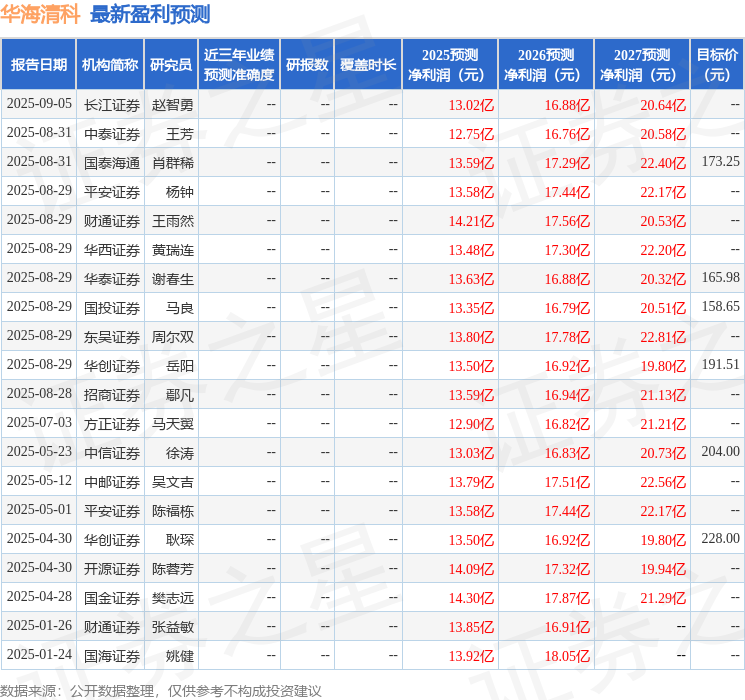Click analyst name 赵智勇

click(x=173, y=105)
